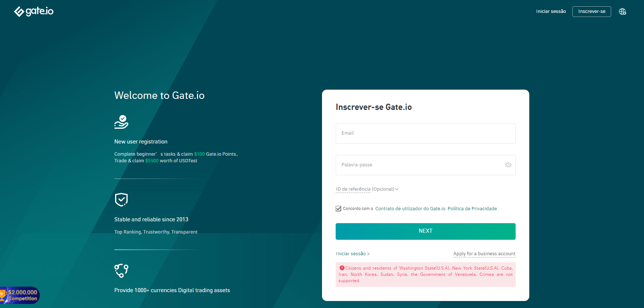Image resolution: width=644 pixels, height=308 pixels.
Task: Expand ID de referência (Opcional) field
Action: coord(367,189)
